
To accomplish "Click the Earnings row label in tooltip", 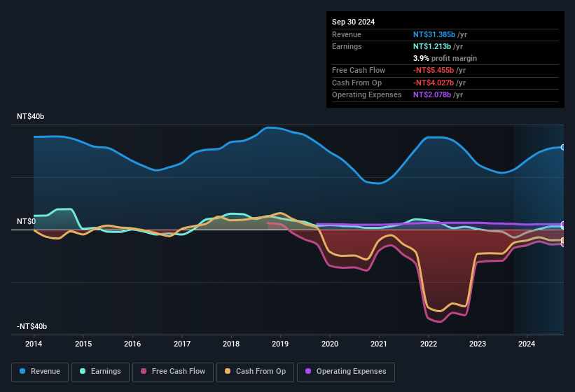I will (347, 46).
